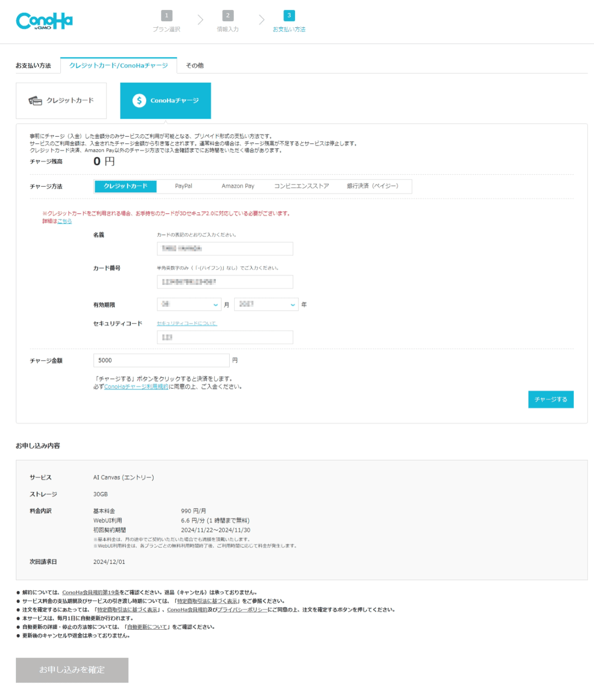
Task: Click the service name AI Canvas (エントリー)
Action: [124, 477]
